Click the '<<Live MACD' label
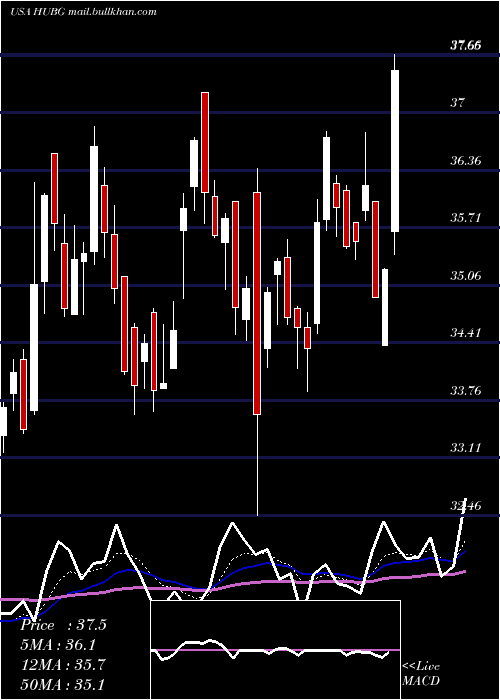The height and width of the screenshot is (700, 500). (x=421, y=673)
